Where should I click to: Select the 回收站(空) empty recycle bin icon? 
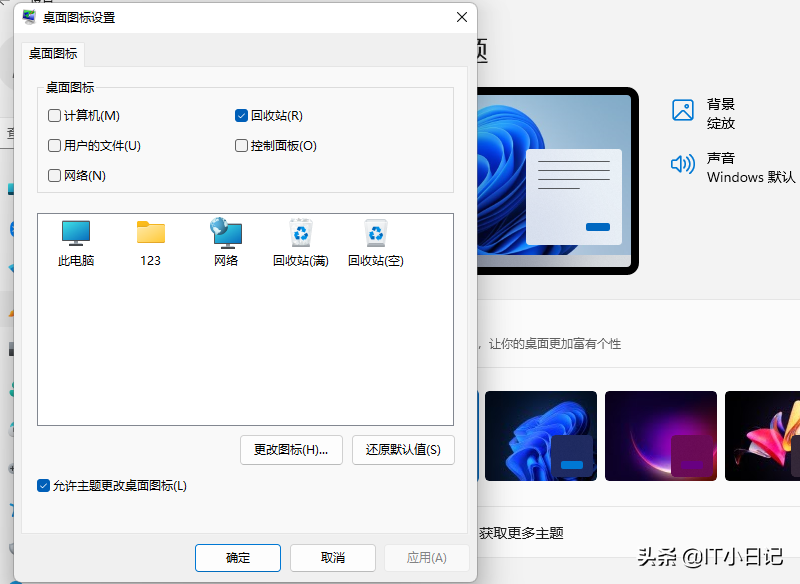point(375,234)
